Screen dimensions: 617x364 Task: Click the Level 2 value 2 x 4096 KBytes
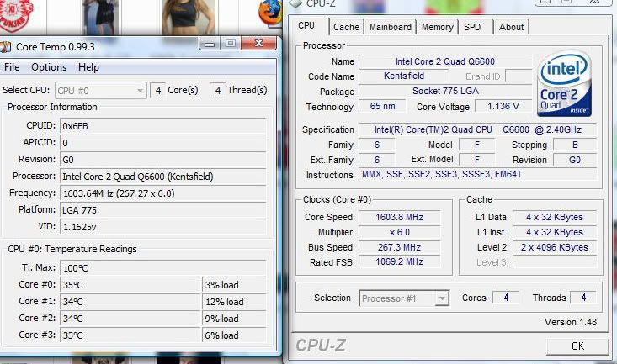pyautogui.click(x=555, y=247)
